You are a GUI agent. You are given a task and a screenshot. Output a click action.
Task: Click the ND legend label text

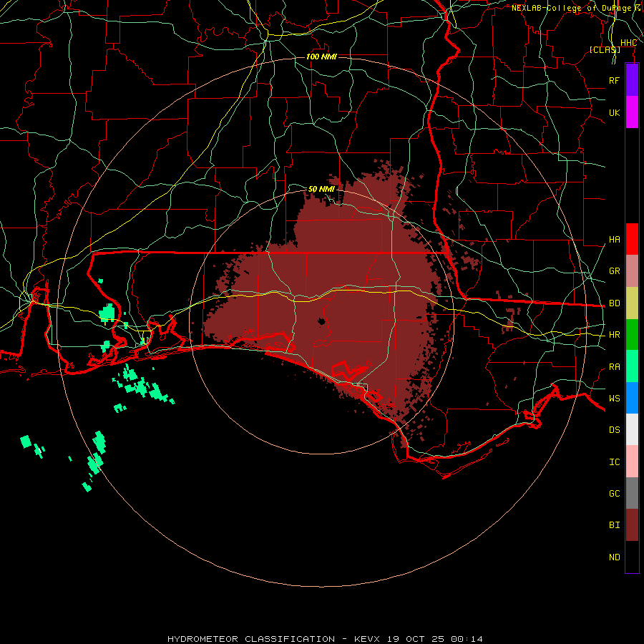coord(614,557)
